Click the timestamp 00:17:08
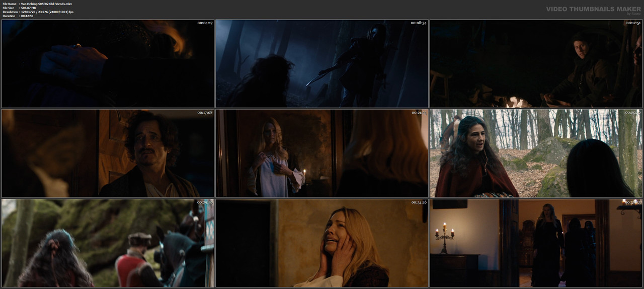The height and width of the screenshot is (289, 644). [x=205, y=113]
